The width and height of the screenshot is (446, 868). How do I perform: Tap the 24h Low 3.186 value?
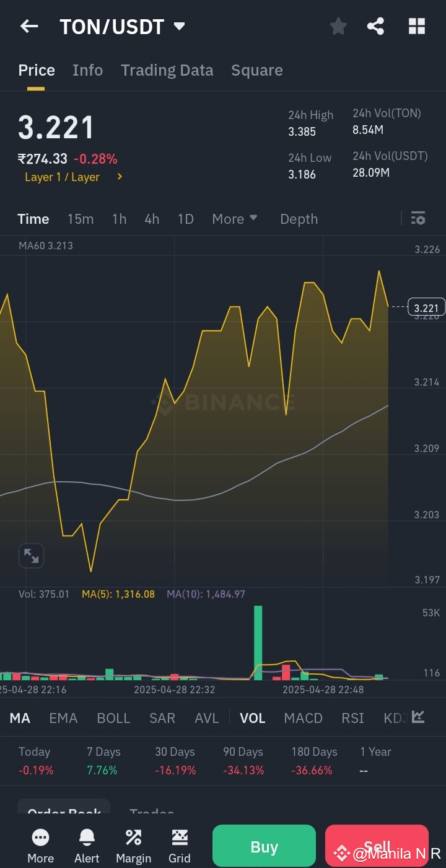[x=302, y=174]
